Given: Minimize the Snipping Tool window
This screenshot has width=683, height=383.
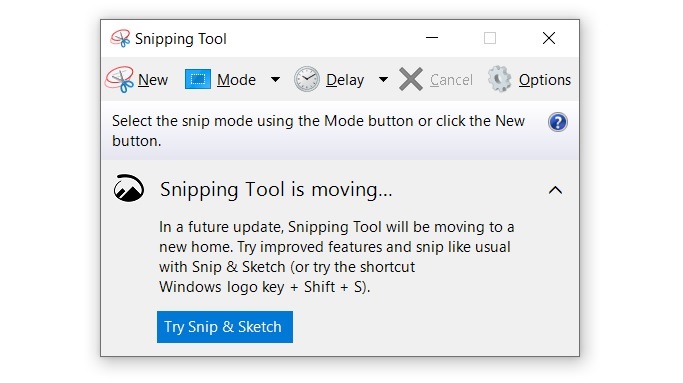Looking at the screenshot, I should tap(432, 38).
